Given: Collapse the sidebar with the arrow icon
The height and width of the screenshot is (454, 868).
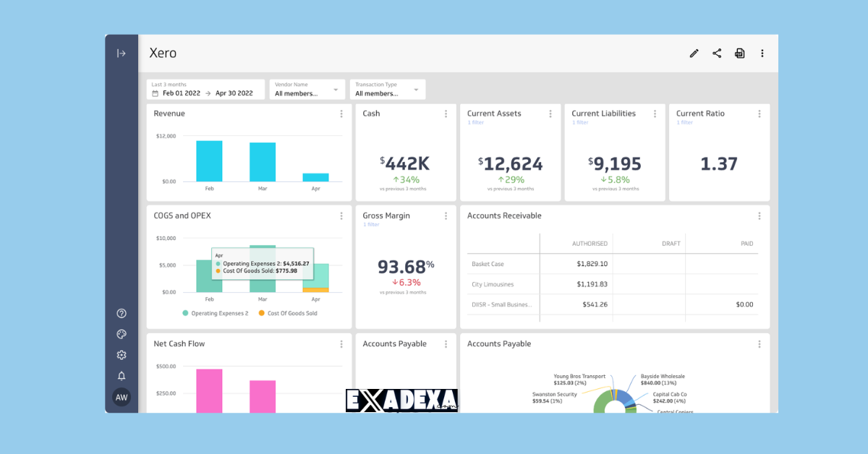Looking at the screenshot, I should click(122, 53).
